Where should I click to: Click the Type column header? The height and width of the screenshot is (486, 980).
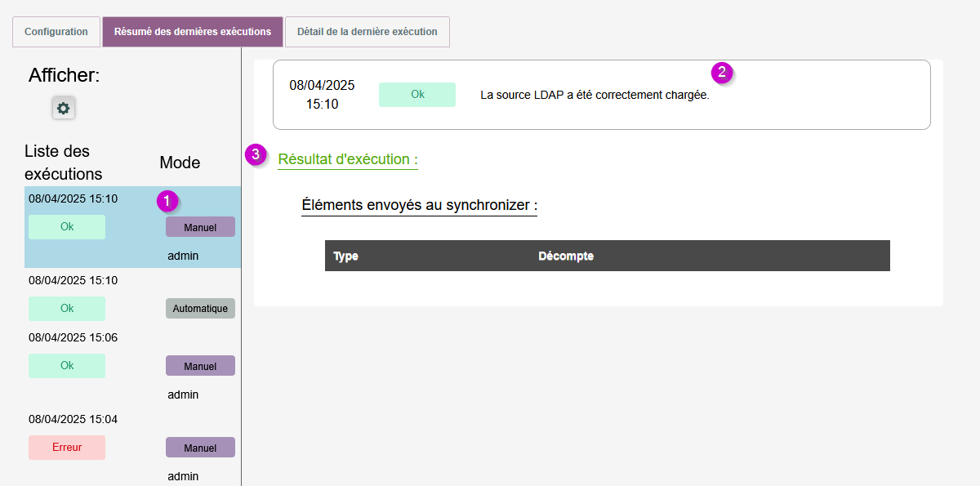pyautogui.click(x=346, y=256)
